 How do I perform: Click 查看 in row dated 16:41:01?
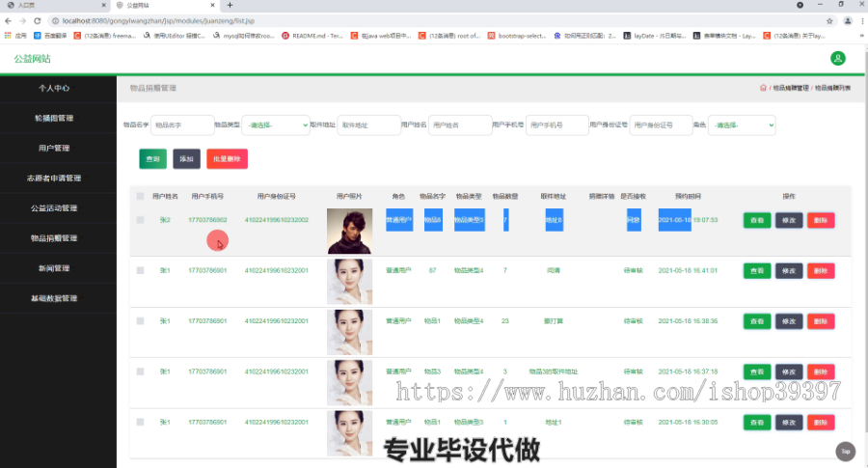pyautogui.click(x=757, y=271)
